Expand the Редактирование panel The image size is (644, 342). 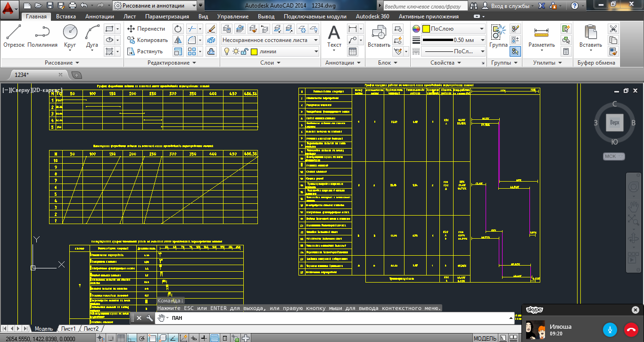coord(172,63)
